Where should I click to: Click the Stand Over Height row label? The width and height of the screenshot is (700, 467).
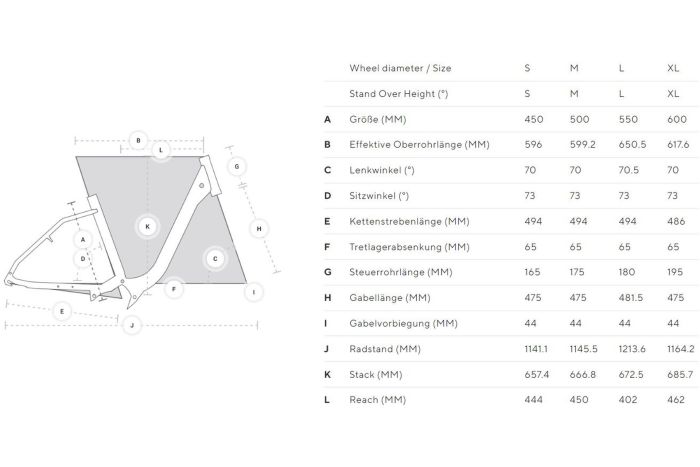[399, 94]
